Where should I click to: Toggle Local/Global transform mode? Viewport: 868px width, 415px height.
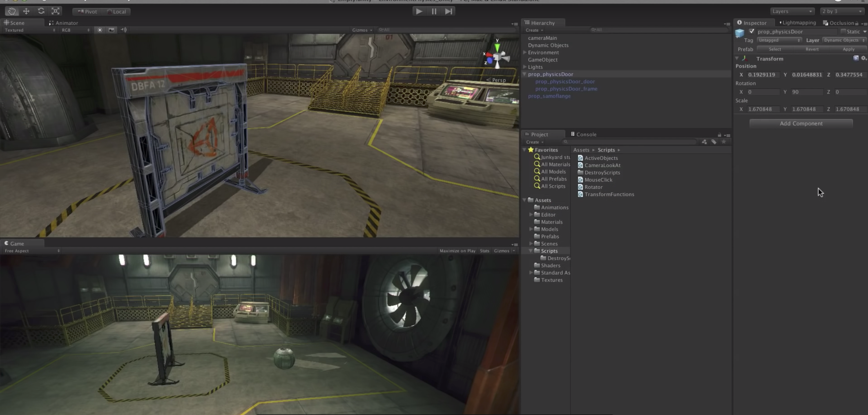click(x=117, y=11)
